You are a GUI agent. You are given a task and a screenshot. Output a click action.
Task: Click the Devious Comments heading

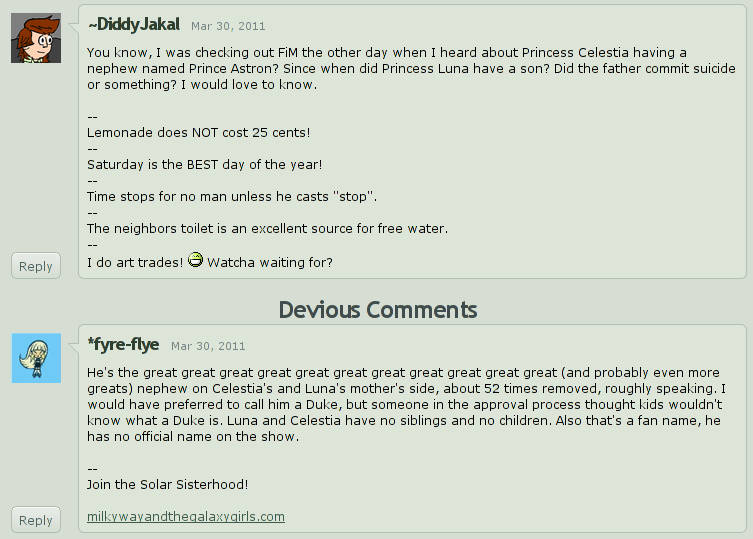point(377,309)
